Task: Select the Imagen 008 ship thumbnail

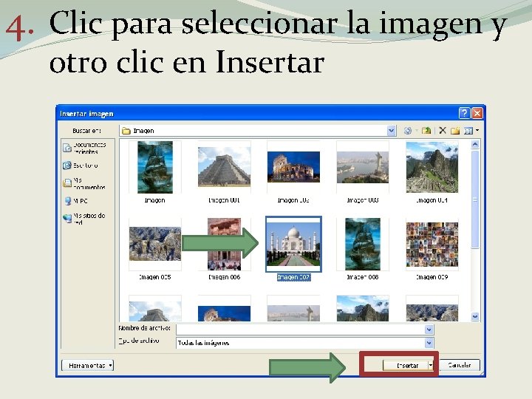Action: 363,244
